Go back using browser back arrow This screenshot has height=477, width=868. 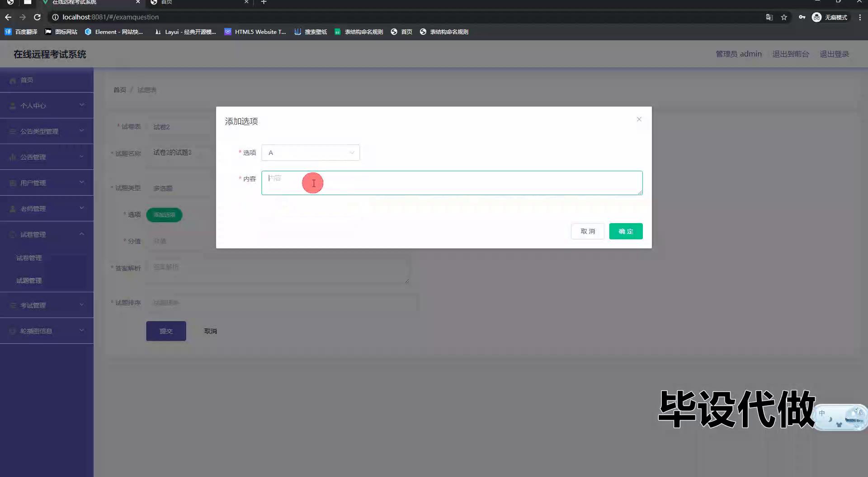(8, 17)
